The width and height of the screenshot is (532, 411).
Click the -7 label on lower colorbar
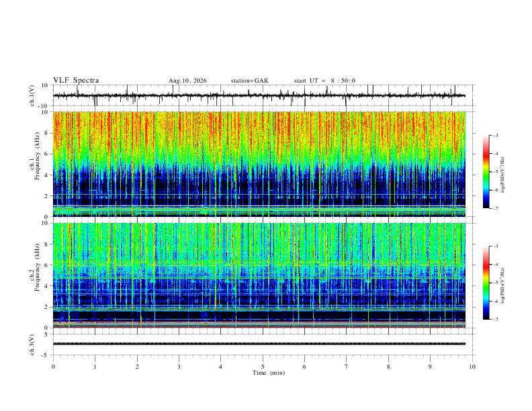495,320
